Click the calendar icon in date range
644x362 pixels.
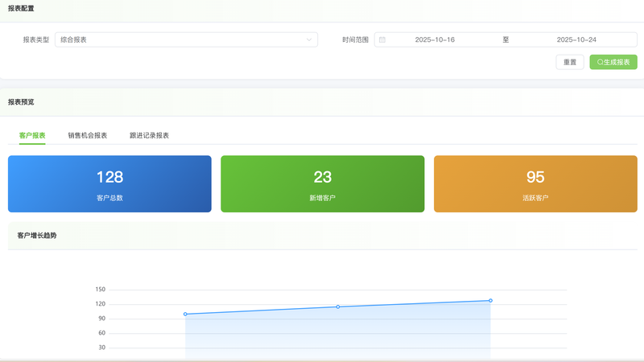pyautogui.click(x=382, y=39)
